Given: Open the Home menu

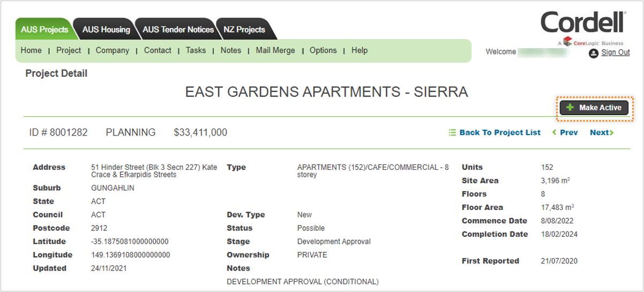Looking at the screenshot, I should [31, 50].
